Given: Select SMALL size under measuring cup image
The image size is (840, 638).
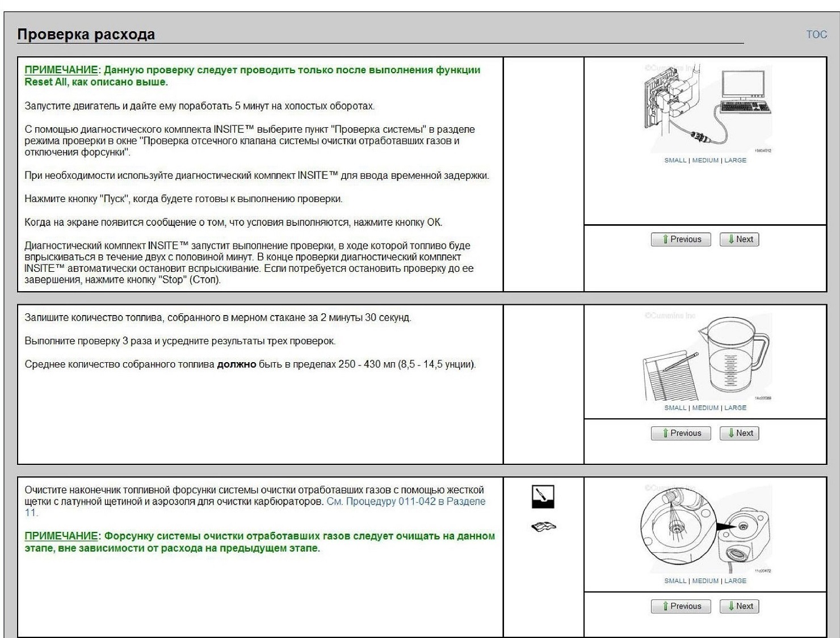Looking at the screenshot, I should [x=675, y=408].
